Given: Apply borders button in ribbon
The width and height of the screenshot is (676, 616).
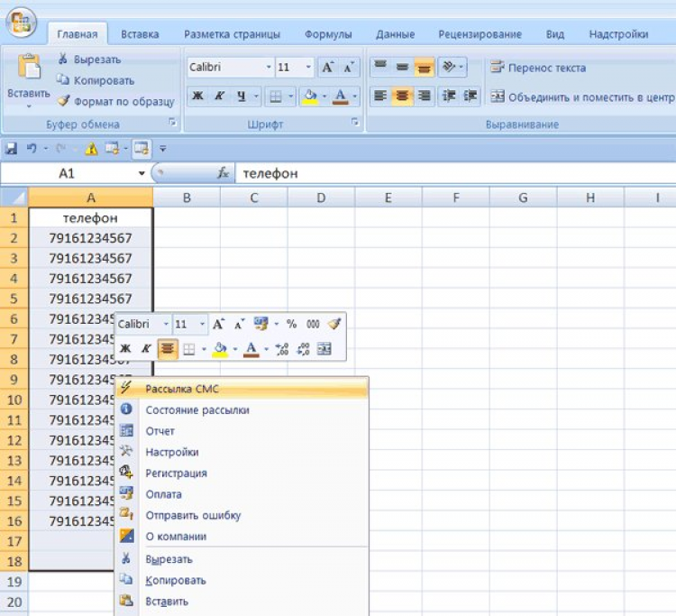Looking at the screenshot, I should (x=276, y=97).
